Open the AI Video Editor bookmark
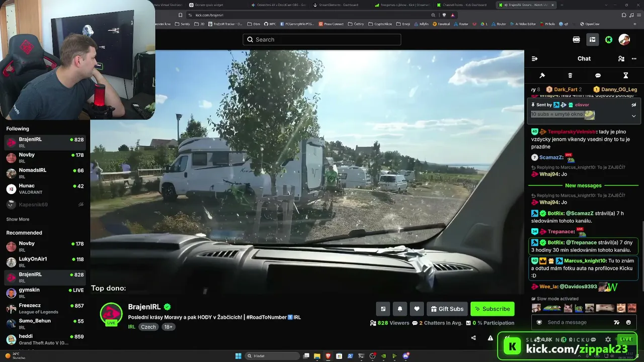 pos(523,24)
